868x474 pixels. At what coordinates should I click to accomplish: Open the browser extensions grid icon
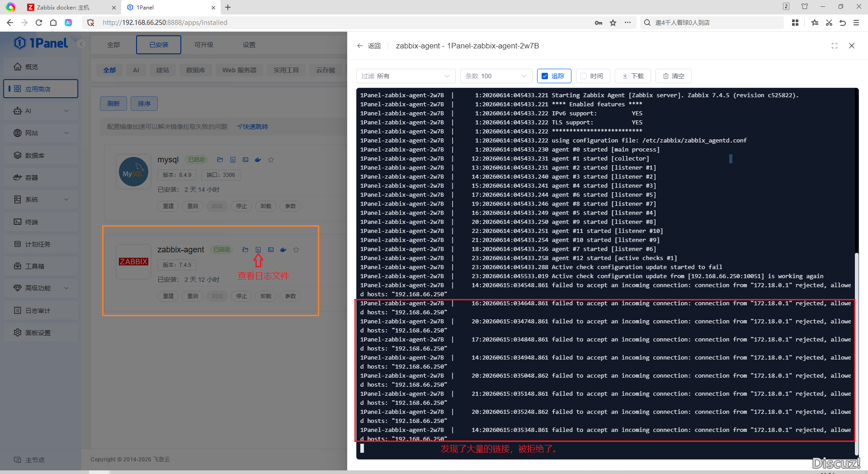pyautogui.click(x=795, y=23)
